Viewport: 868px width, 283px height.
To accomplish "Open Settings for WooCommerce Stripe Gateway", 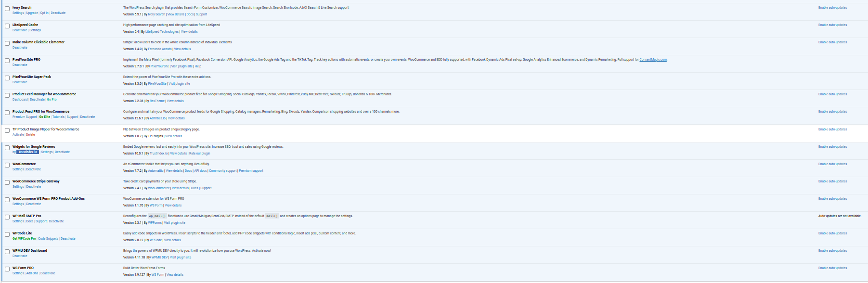I will click(18, 187).
